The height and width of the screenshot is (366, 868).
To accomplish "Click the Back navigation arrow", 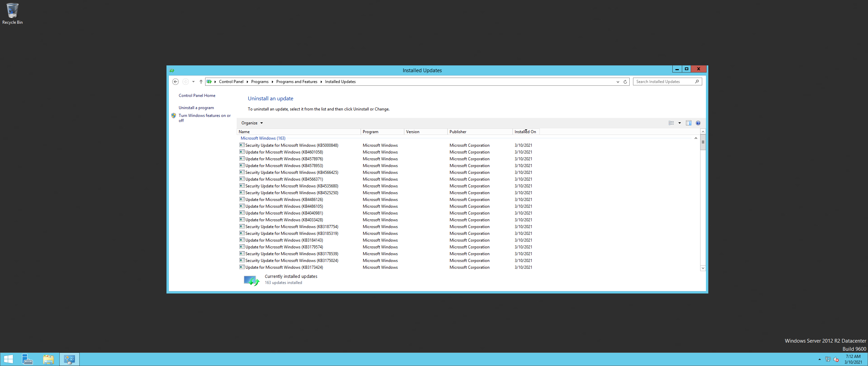I will tap(175, 82).
